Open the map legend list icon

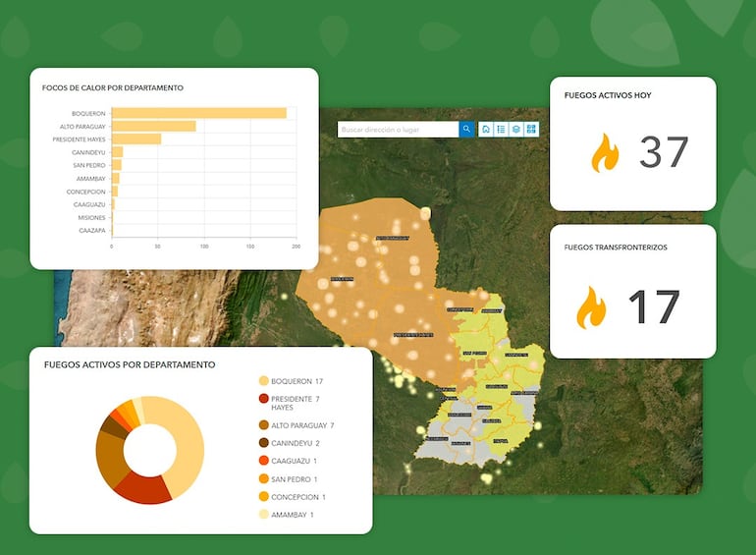(501, 129)
